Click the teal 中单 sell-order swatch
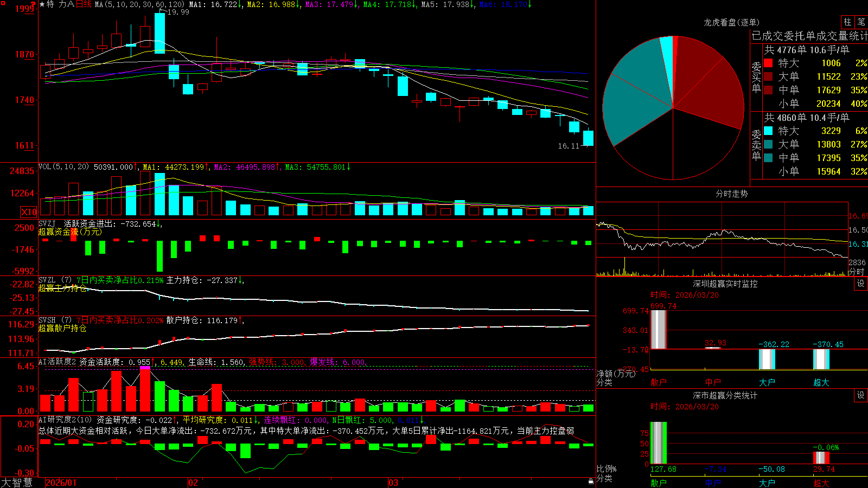The height and width of the screenshot is (488, 868). click(768, 158)
